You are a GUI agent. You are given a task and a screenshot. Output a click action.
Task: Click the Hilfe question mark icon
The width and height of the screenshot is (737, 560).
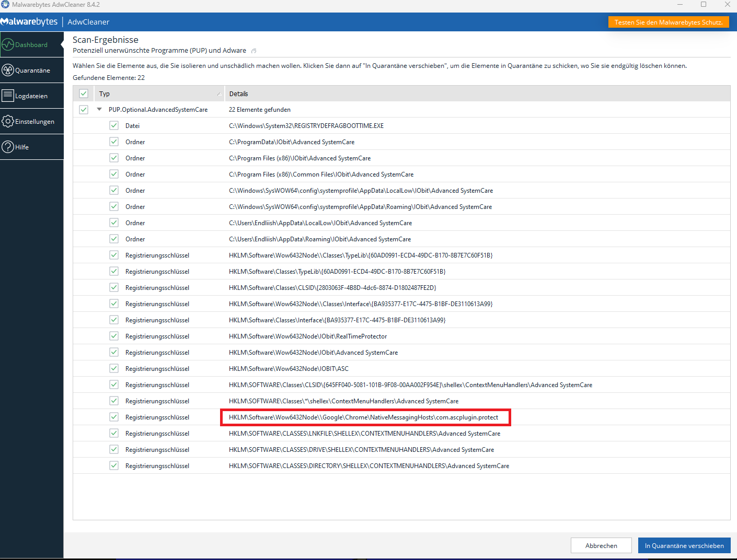(x=8, y=147)
